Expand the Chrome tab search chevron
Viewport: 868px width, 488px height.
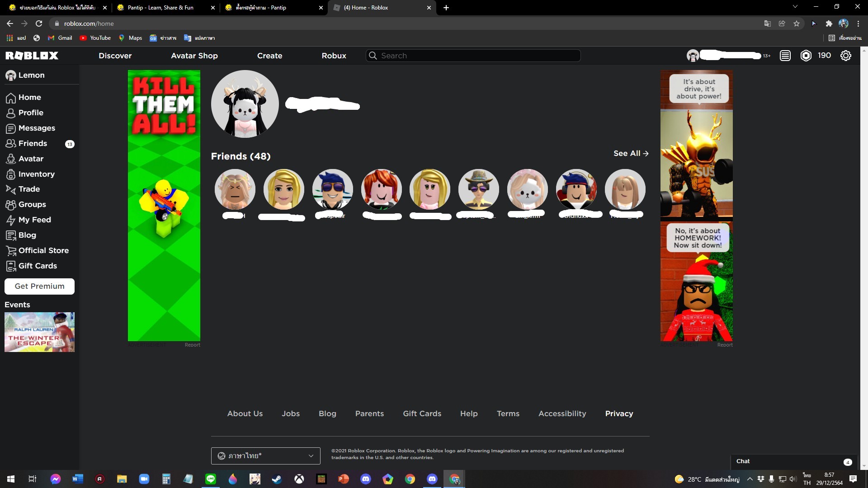pos(795,7)
